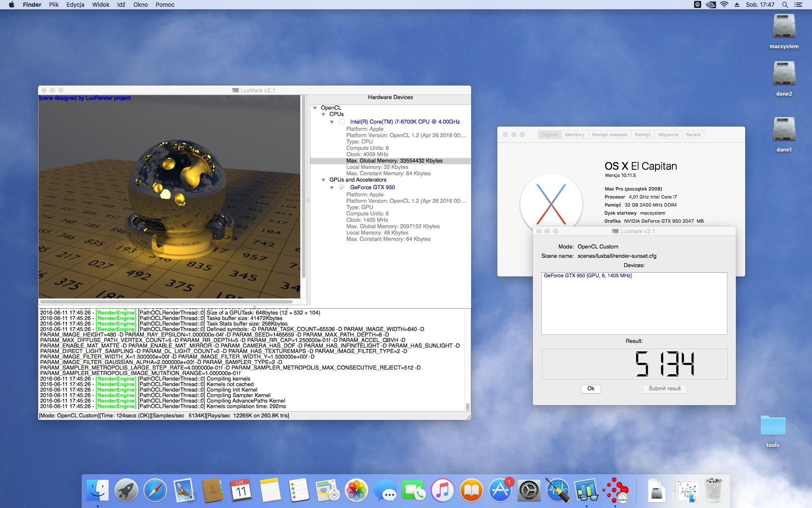Open the tools folder on desktop
812x508 pixels.
(772, 427)
